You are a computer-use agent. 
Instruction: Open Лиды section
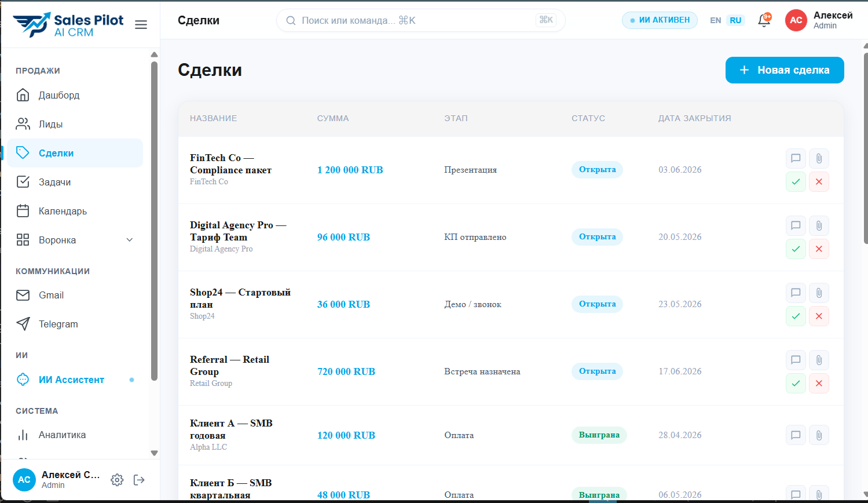75,124
